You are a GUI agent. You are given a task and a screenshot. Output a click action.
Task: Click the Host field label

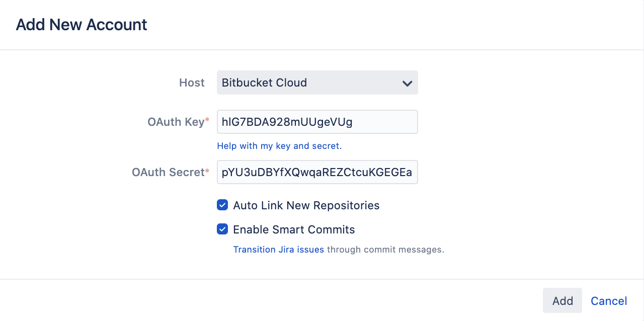coord(192,83)
